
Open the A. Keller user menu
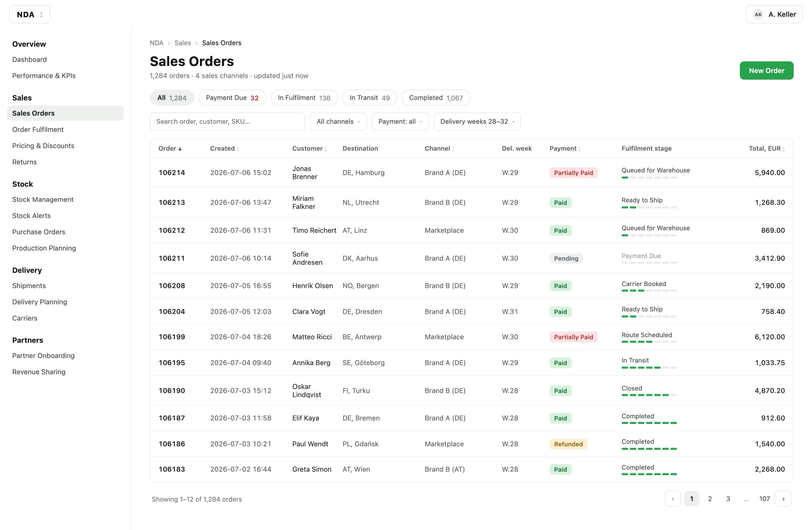pos(774,14)
